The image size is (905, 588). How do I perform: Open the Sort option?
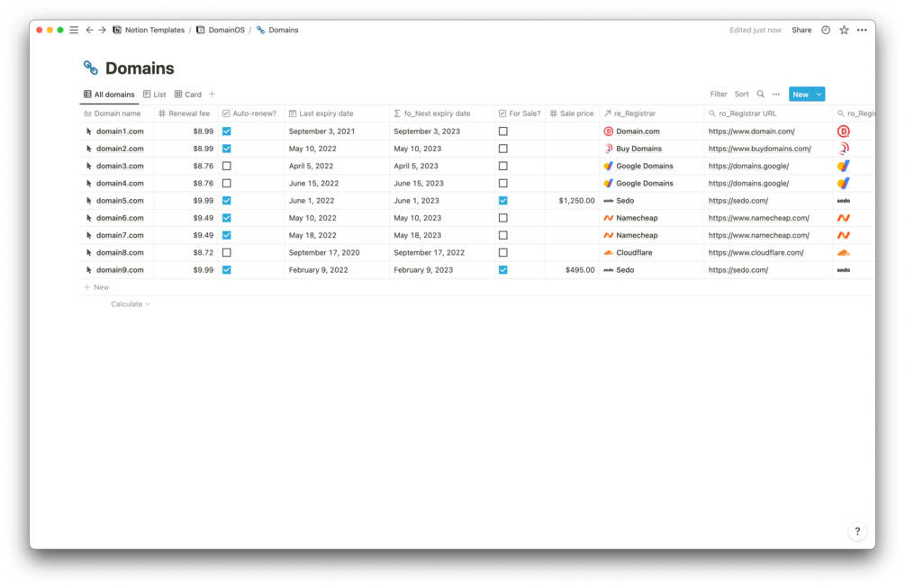click(742, 94)
